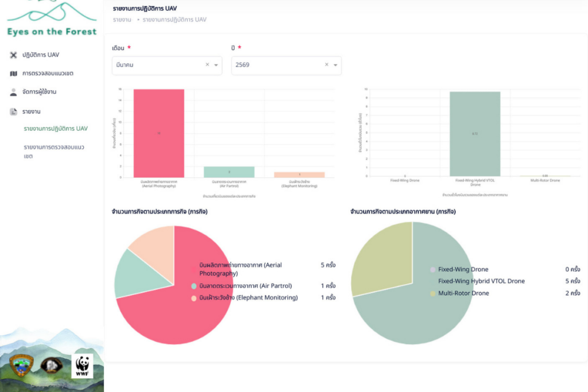
Task: Click the map icon for การตรวจสอบแนวเขต
Action: (x=14, y=73)
